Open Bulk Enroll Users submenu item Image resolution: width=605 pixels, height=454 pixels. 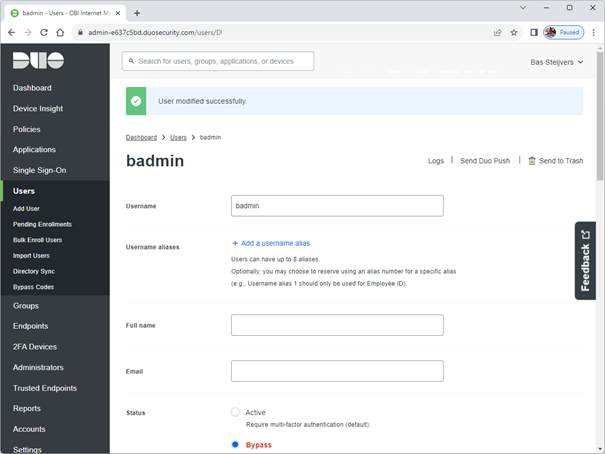pyautogui.click(x=37, y=240)
